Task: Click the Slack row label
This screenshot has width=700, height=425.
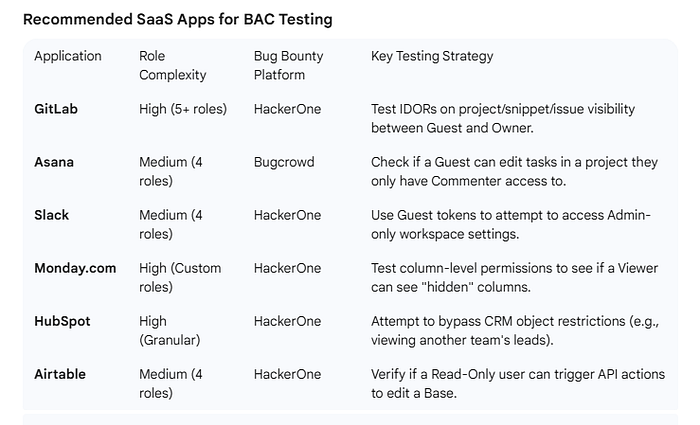Action: click(51, 215)
